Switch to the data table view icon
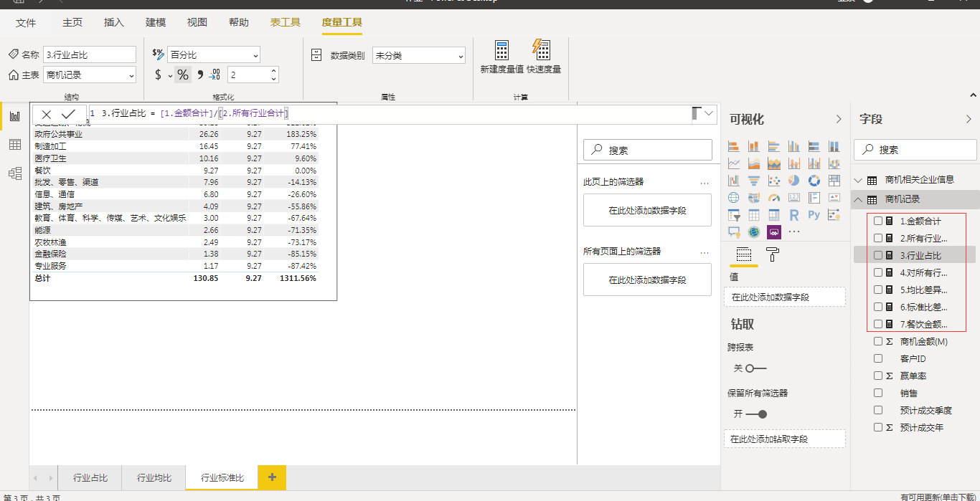The width and height of the screenshot is (980, 501). coord(14,145)
